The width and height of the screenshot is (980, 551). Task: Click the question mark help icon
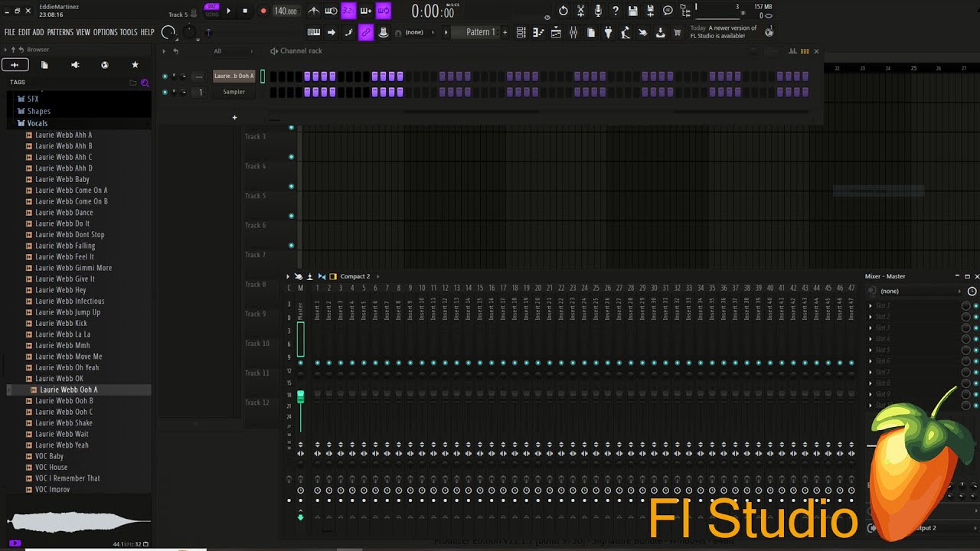click(616, 11)
